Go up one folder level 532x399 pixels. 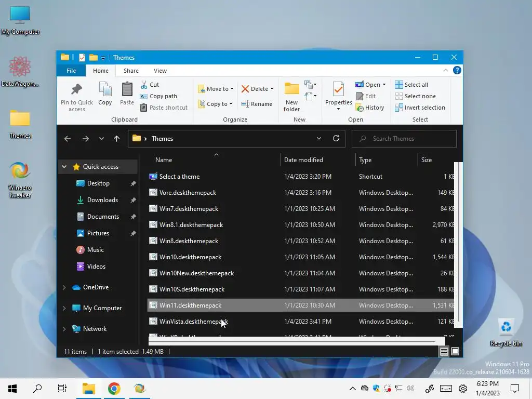point(116,138)
